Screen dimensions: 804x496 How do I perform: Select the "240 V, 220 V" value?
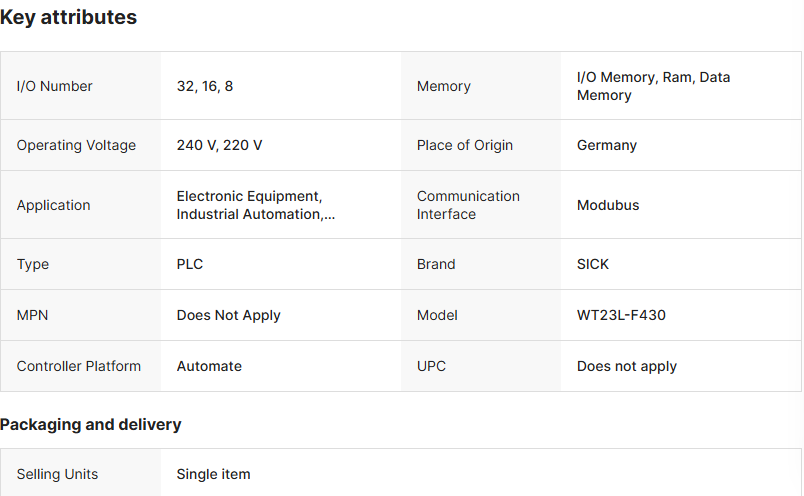[220, 145]
